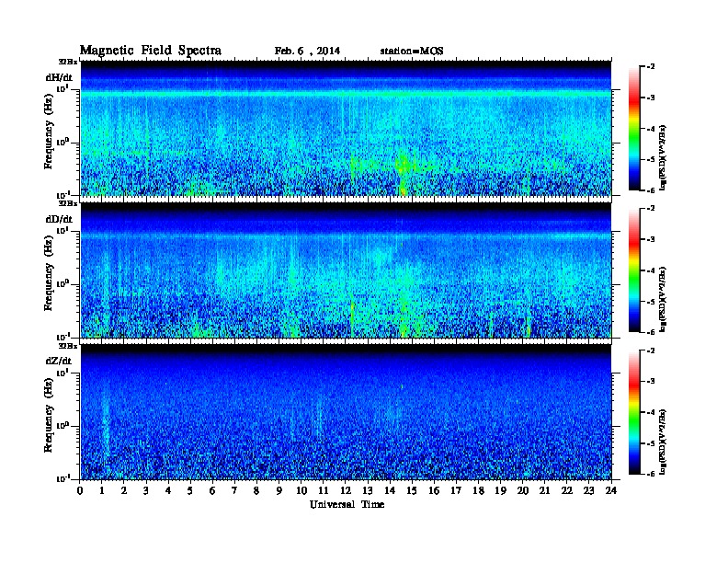Screen dimensions: 728x563
Task: Click the -6 tick on dH/dt color scale
Action: pos(651,190)
